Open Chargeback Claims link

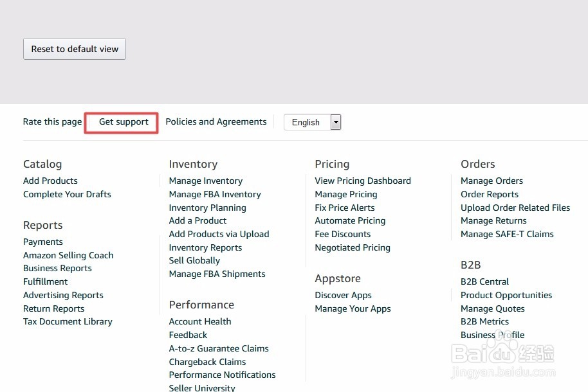pos(207,362)
